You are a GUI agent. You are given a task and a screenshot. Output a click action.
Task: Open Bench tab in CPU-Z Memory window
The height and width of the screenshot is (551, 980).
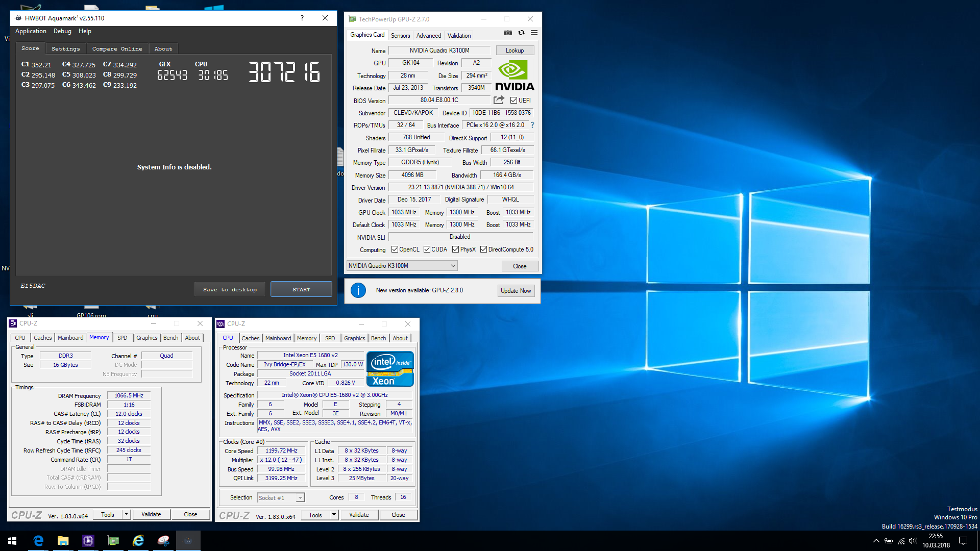point(171,338)
